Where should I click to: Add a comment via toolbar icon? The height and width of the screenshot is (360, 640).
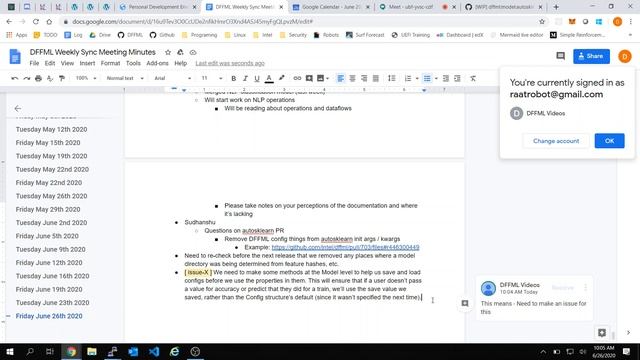[309, 78]
